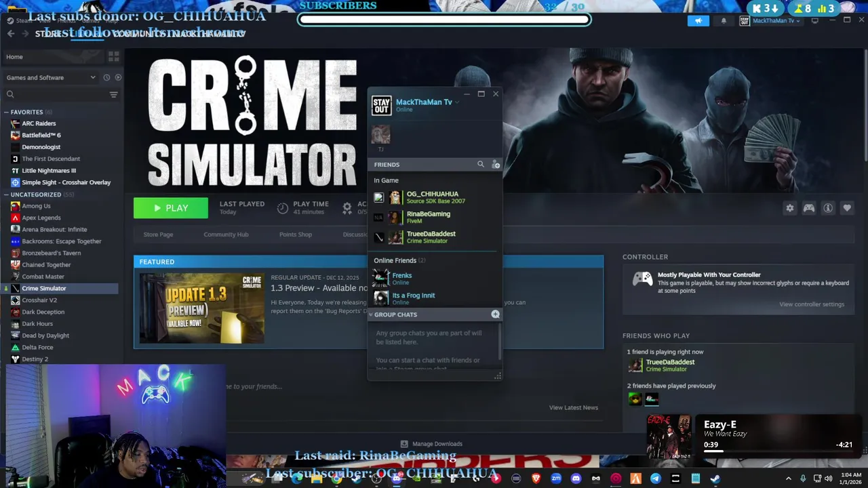Sort library by recent clock icon
The height and width of the screenshot is (488, 868).
pyautogui.click(x=106, y=77)
